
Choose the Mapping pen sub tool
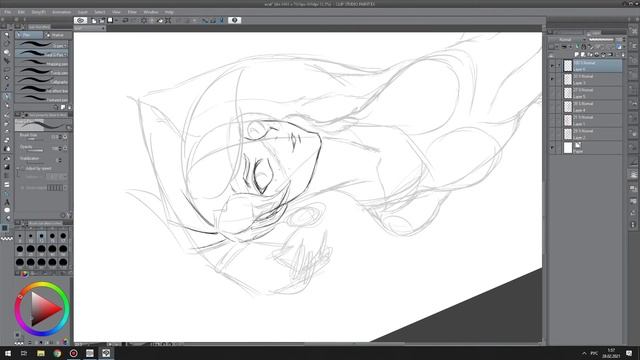point(42,63)
